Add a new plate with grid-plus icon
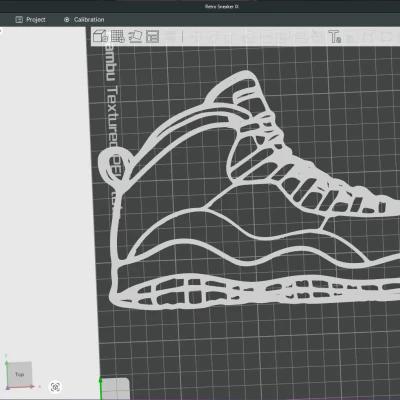The width and height of the screenshot is (400, 400). click(x=118, y=36)
